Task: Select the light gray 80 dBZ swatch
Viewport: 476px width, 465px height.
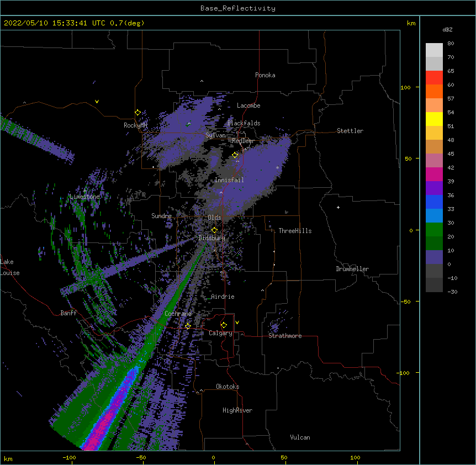Action: (434, 50)
